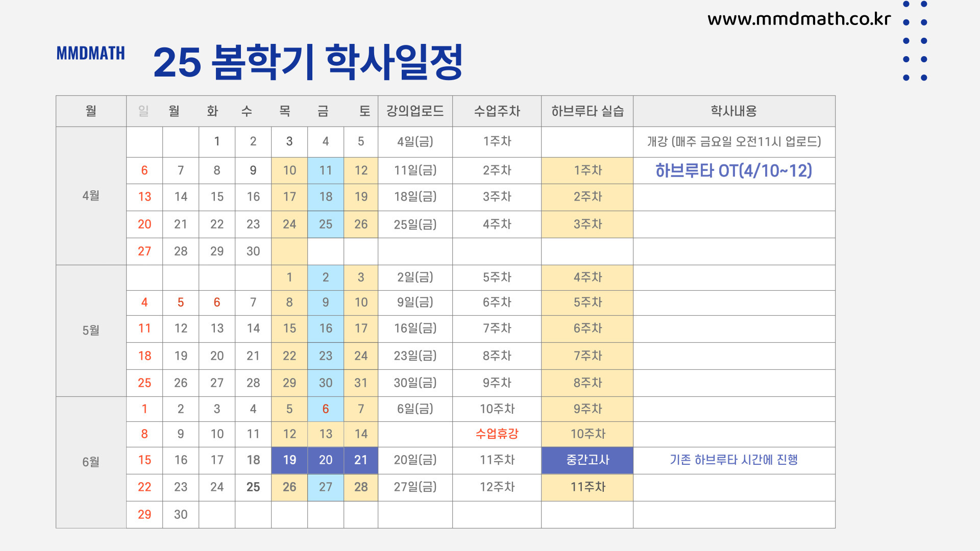Click the note 기존 하브루타 시간에 진행
Image resolution: width=980 pixels, height=551 pixels.
tap(733, 460)
